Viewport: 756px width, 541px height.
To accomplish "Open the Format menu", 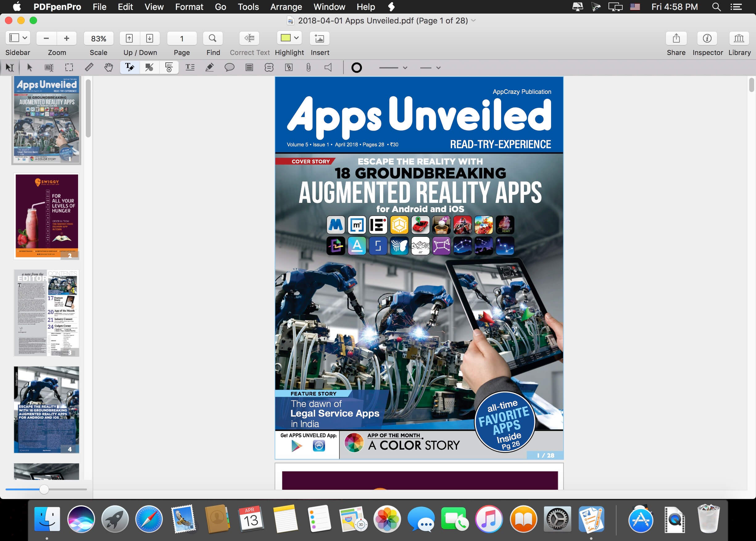I will [189, 7].
